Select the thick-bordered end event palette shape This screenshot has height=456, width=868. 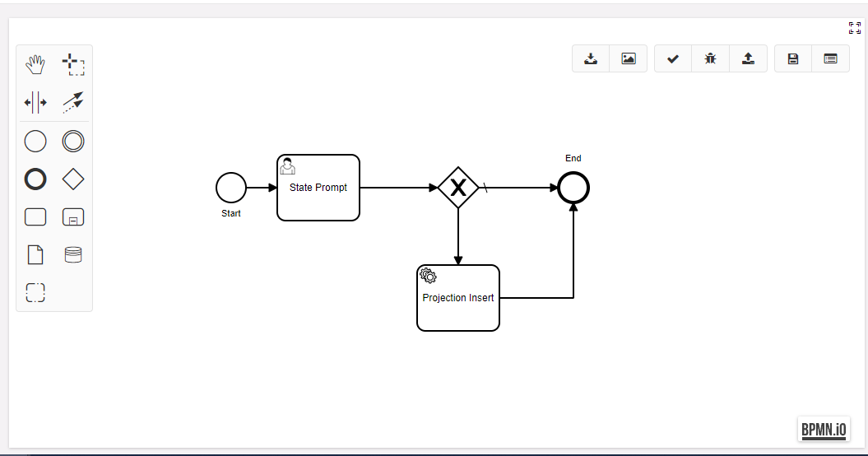coord(35,179)
